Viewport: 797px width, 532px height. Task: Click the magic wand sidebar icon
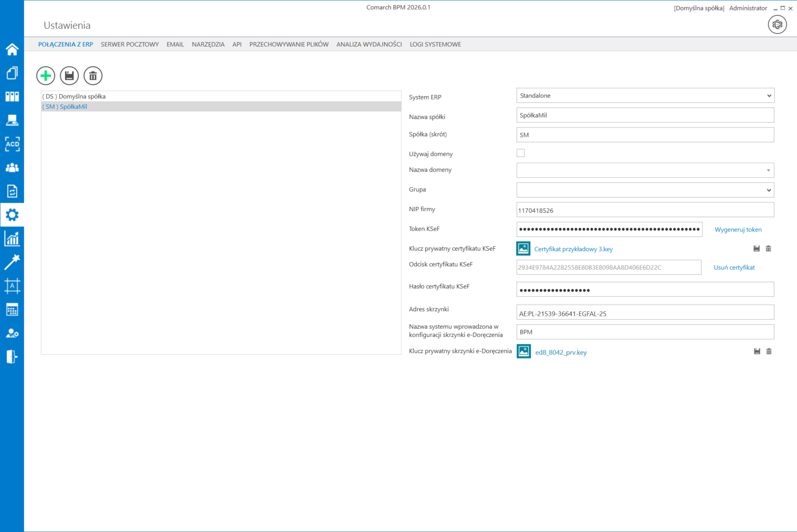(12, 262)
